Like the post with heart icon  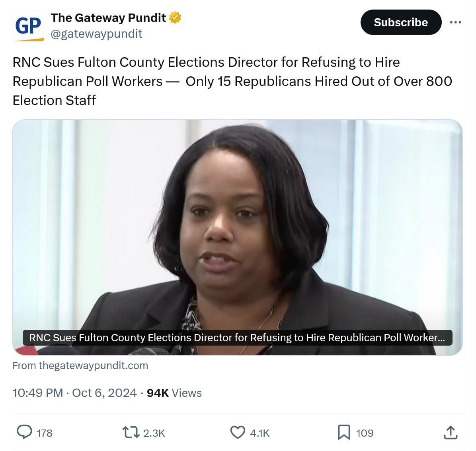[x=238, y=432]
